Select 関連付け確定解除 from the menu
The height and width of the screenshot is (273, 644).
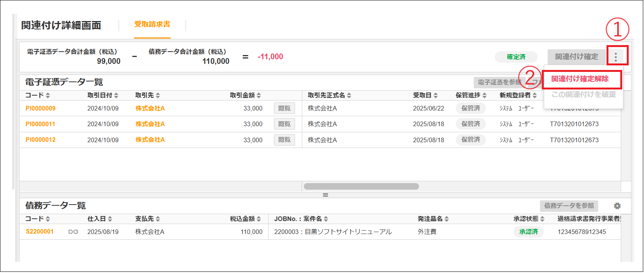(580, 79)
